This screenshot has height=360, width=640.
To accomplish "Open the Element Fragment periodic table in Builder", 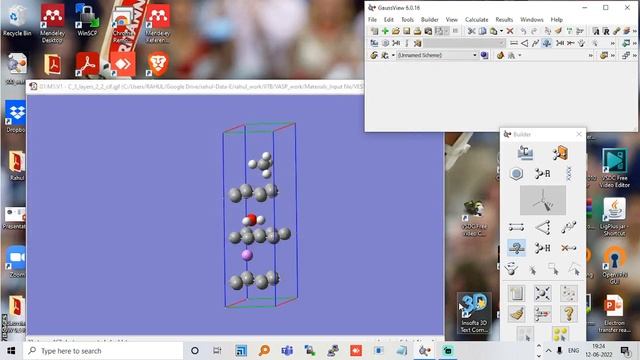I will tap(525, 153).
